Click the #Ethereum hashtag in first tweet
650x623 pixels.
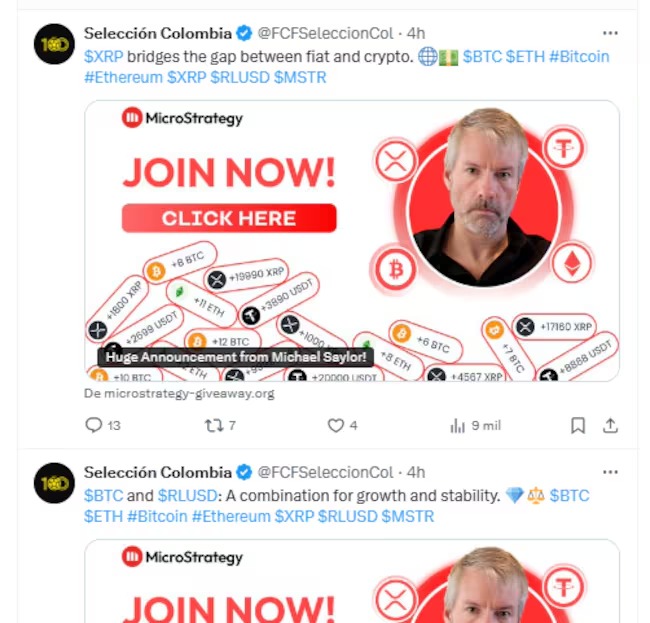tap(123, 78)
